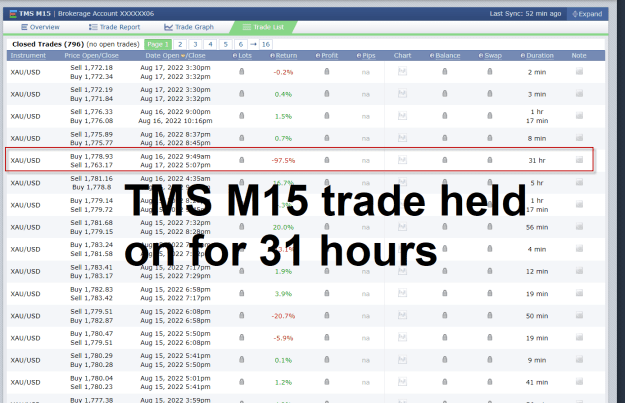Open chart icon for the -20.7% trade
Viewport: 625px width, 403px height.
pos(403,316)
